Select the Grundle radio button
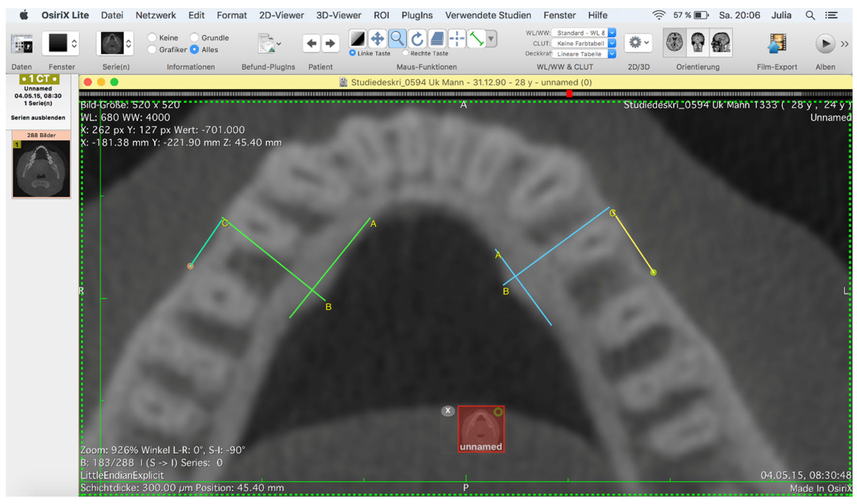This screenshot has height=504, width=857. click(194, 37)
